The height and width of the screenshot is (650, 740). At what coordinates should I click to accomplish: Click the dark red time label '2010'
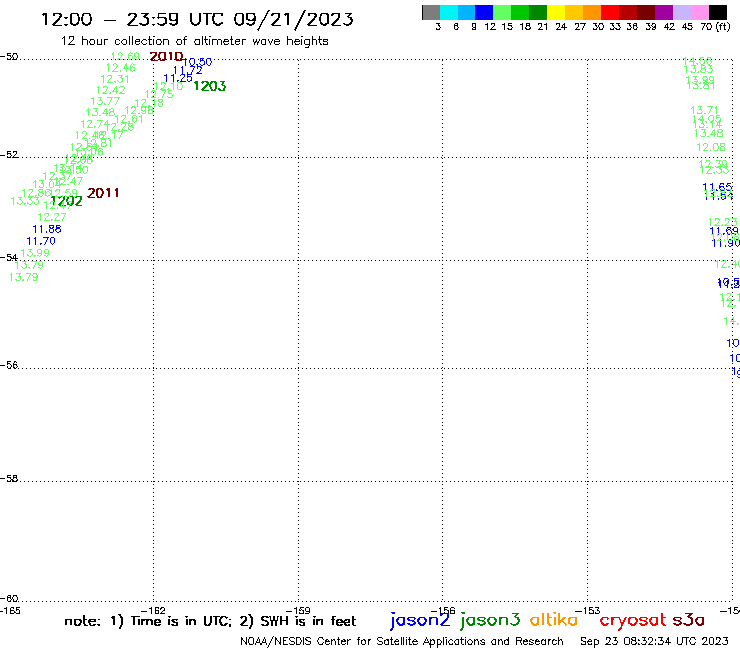(166, 57)
